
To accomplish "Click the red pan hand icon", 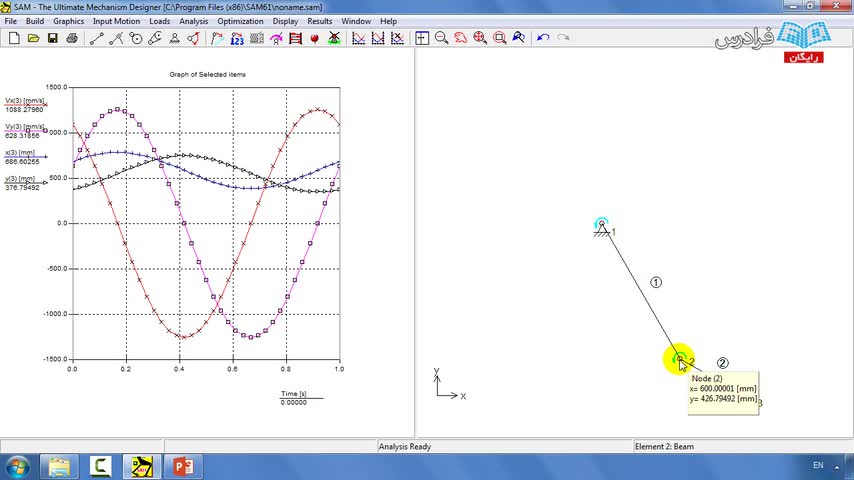I will click(461, 38).
